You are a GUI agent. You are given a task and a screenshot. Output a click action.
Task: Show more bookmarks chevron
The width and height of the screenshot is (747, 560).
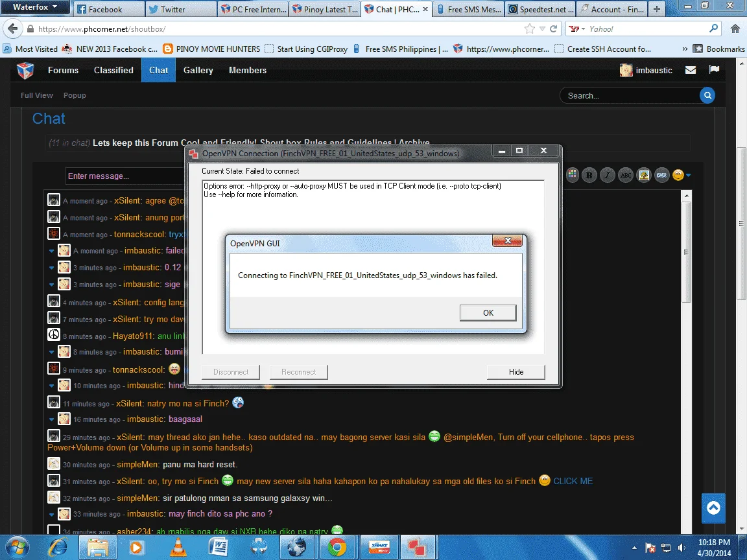(685, 49)
